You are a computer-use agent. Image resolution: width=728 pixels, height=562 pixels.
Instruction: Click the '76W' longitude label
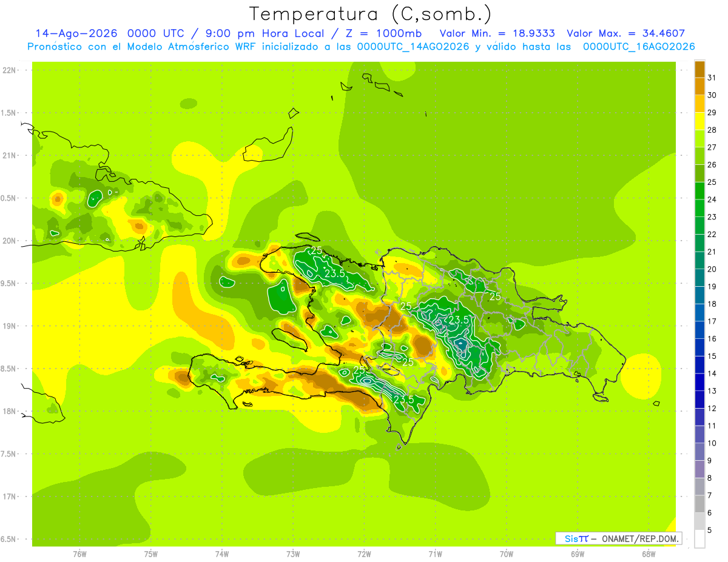pos(79,554)
